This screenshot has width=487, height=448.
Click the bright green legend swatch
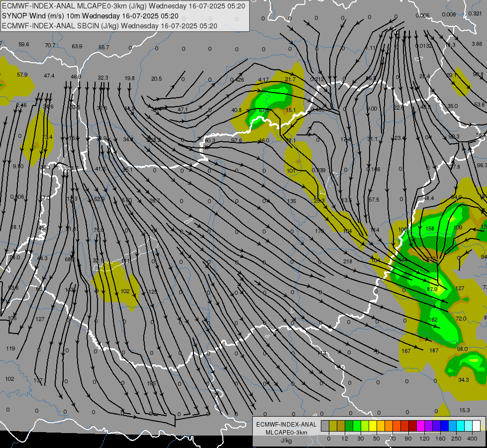coord(357,426)
